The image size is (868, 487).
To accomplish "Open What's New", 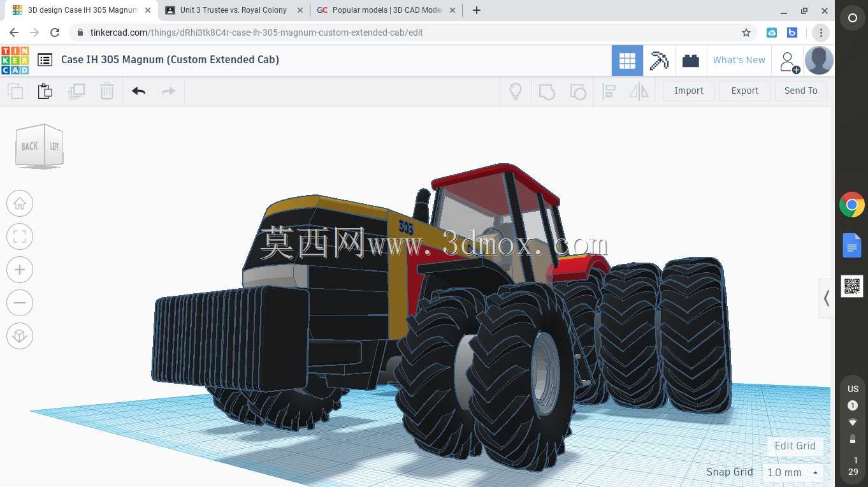I will point(739,60).
